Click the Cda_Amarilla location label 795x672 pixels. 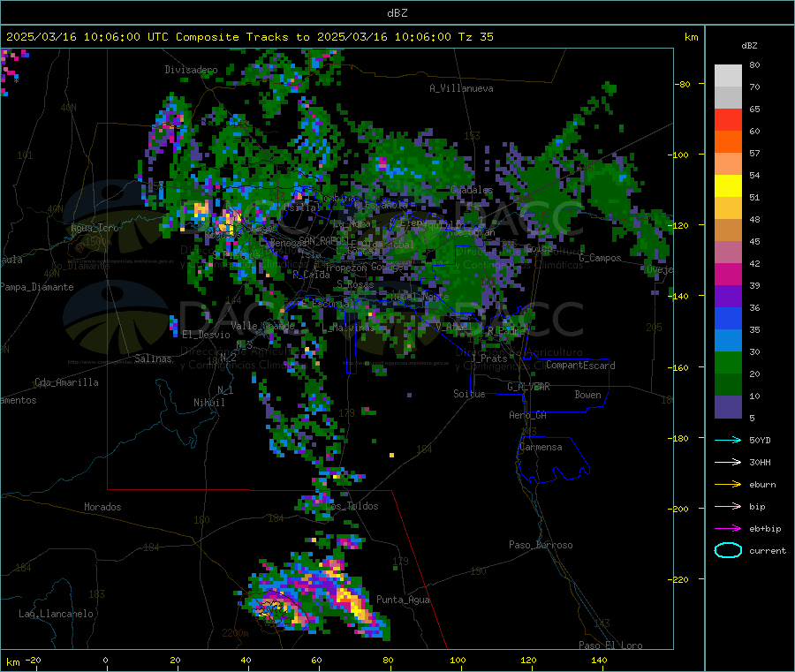tap(66, 382)
